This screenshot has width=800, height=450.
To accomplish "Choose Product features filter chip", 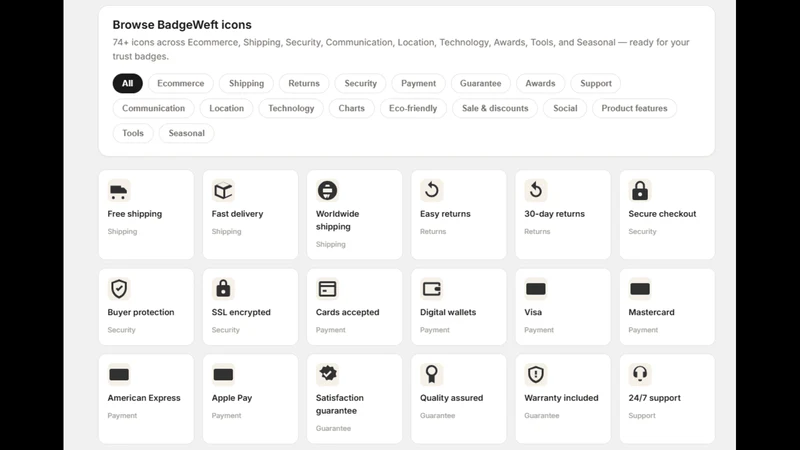I will [x=634, y=108].
